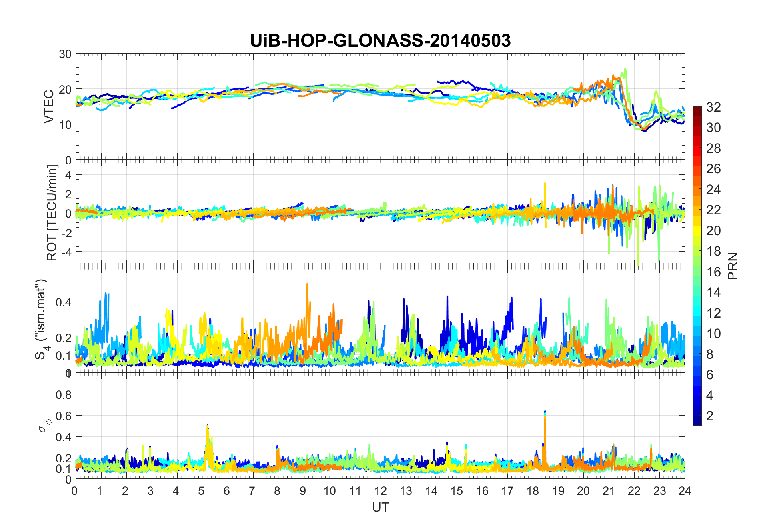Click x-axis tick label 3
The height and width of the screenshot is (532, 761).
click(x=150, y=490)
